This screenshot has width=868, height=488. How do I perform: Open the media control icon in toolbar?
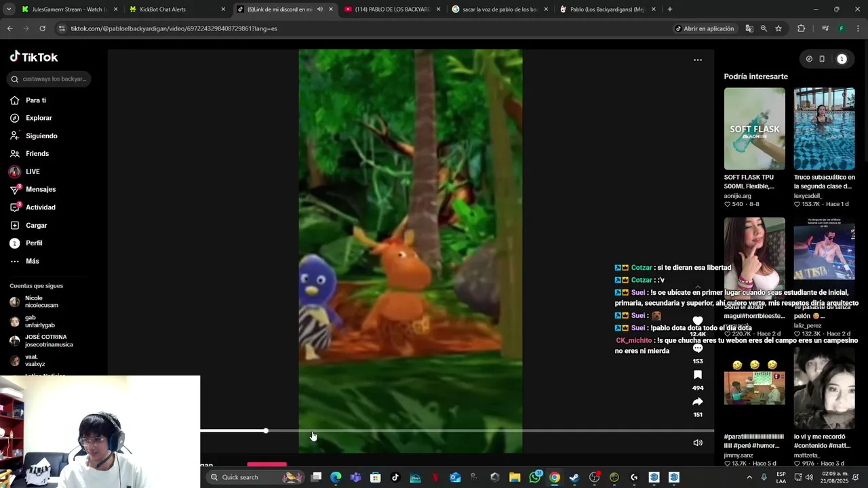coord(825,28)
